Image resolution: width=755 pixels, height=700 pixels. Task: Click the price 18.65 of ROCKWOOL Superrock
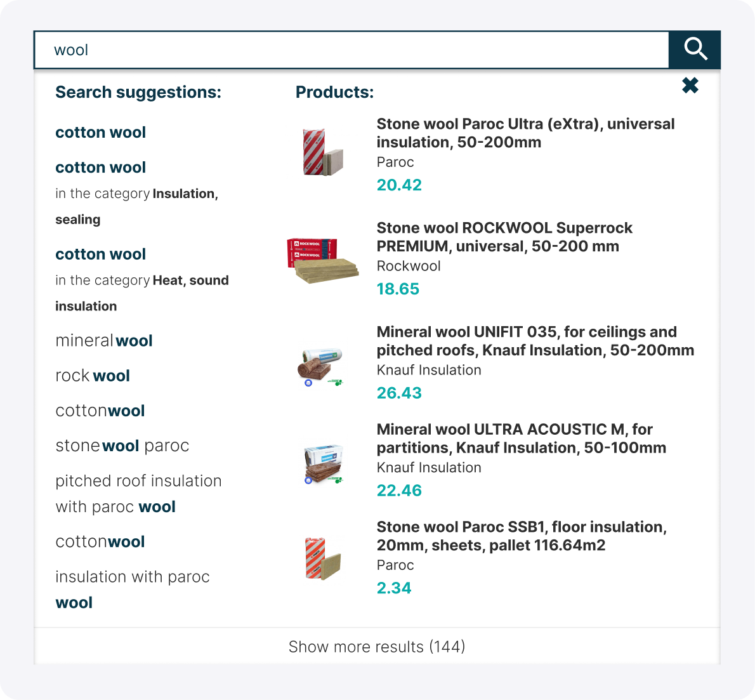point(398,289)
